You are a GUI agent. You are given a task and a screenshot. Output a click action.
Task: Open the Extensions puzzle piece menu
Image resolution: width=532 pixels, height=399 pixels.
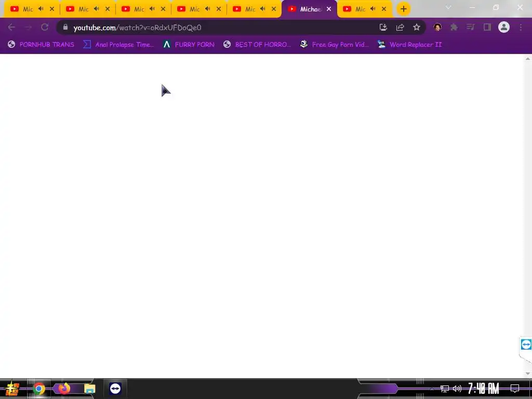point(454,27)
